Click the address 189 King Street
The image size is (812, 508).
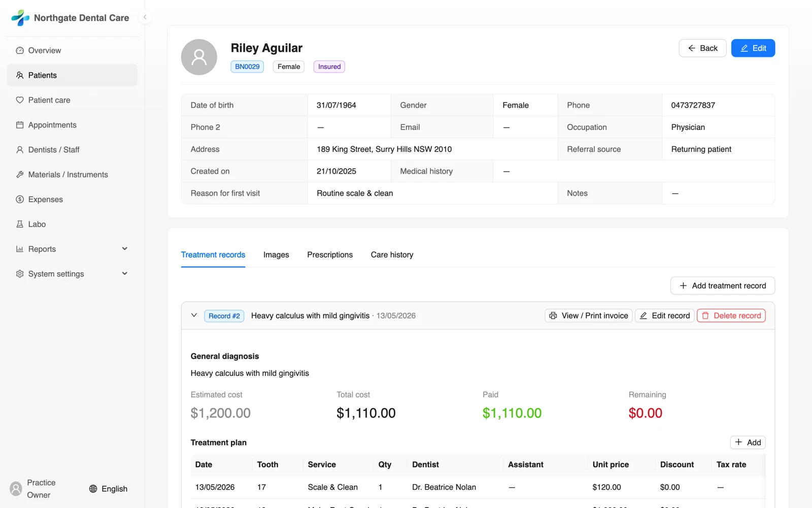click(x=384, y=149)
